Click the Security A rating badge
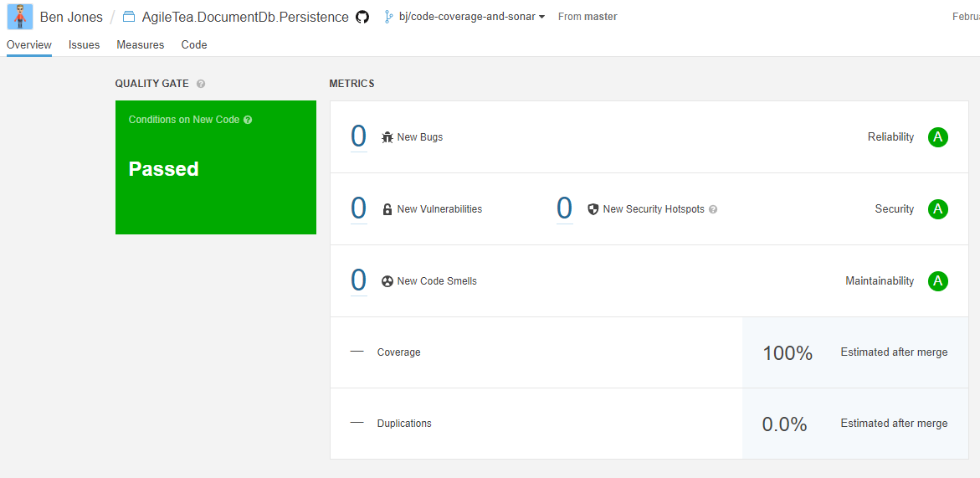980x478 pixels. [937, 209]
